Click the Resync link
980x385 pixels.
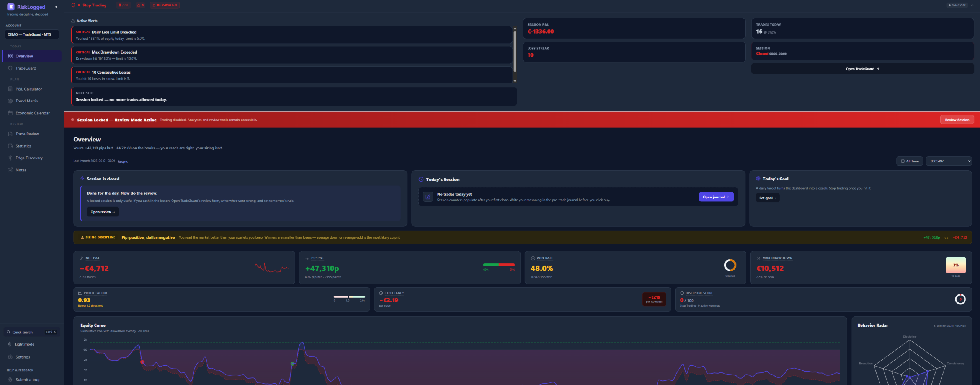click(x=123, y=162)
